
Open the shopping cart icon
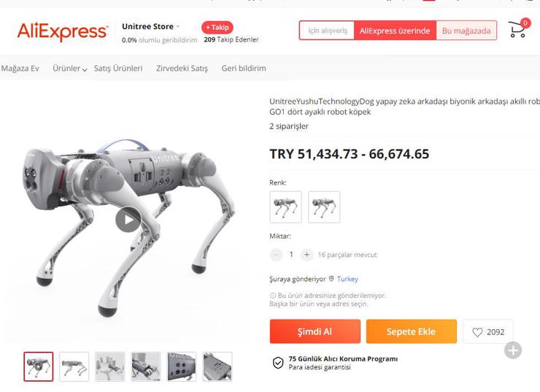click(518, 28)
